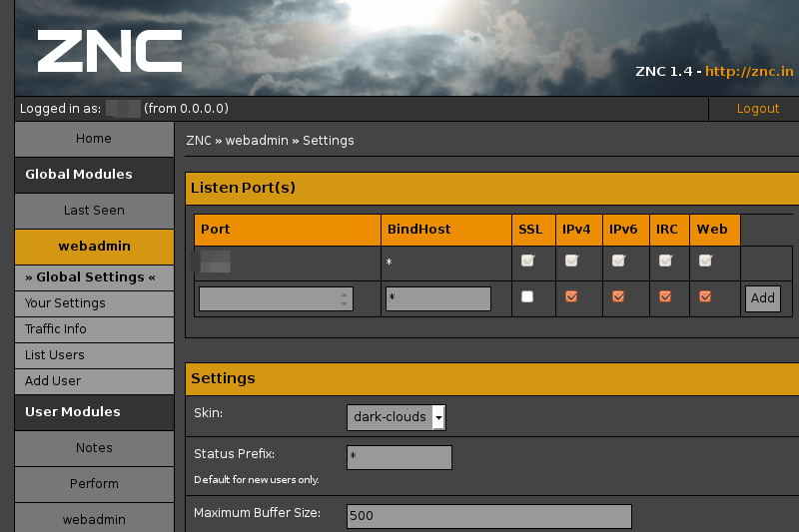Decrement the new port spinner down arrow
The height and width of the screenshot is (532, 799).
[x=344, y=303]
